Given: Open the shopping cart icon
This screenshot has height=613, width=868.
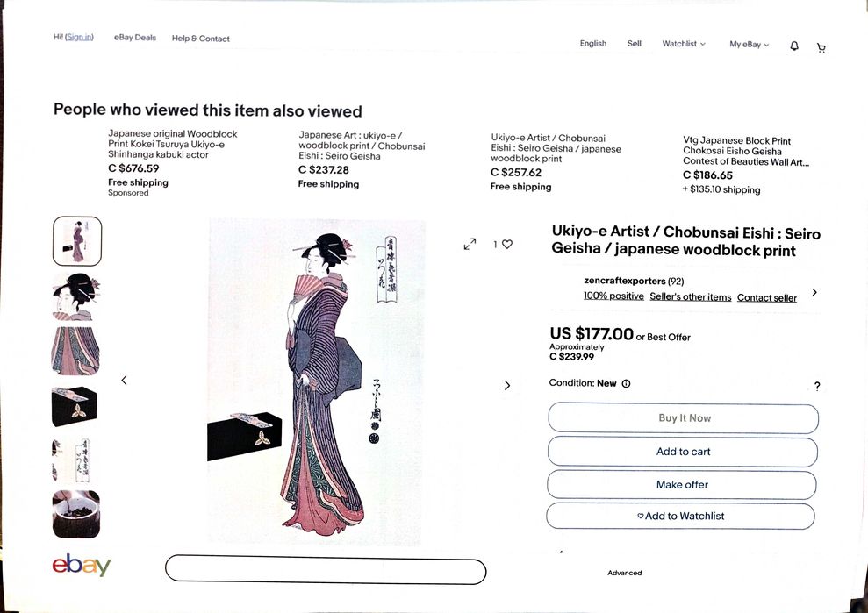Looking at the screenshot, I should point(821,48).
